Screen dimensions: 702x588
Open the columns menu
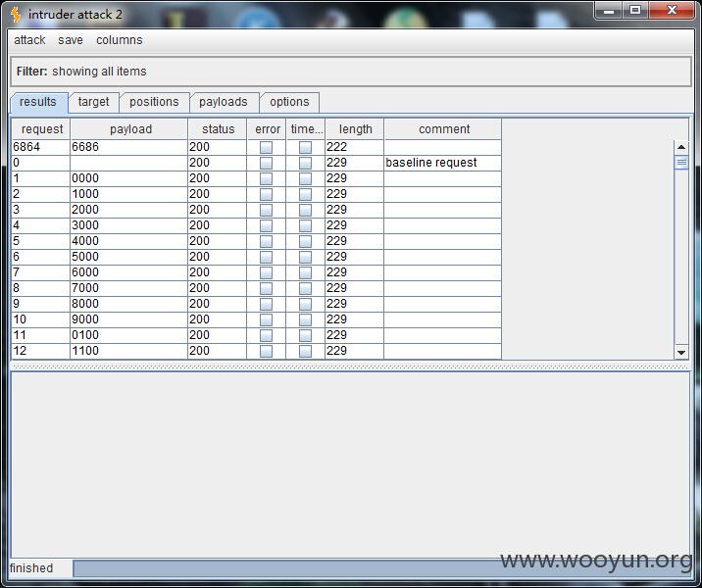click(x=119, y=40)
